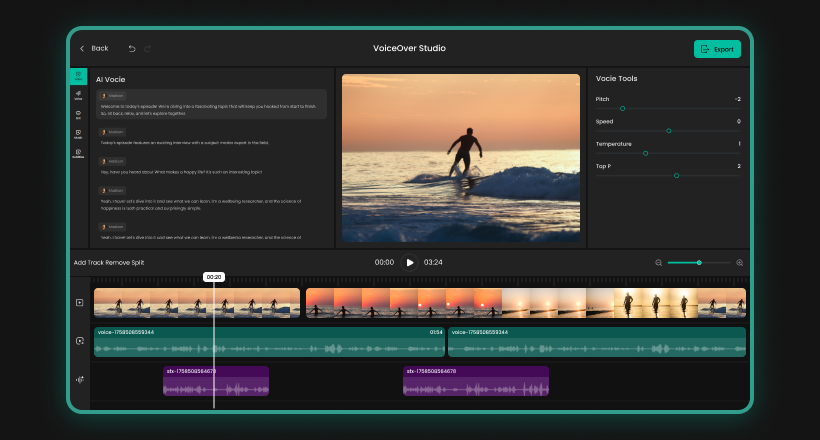820x440 pixels.
Task: Click Add Track in timeline toolbar
Action: pyautogui.click(x=89, y=263)
